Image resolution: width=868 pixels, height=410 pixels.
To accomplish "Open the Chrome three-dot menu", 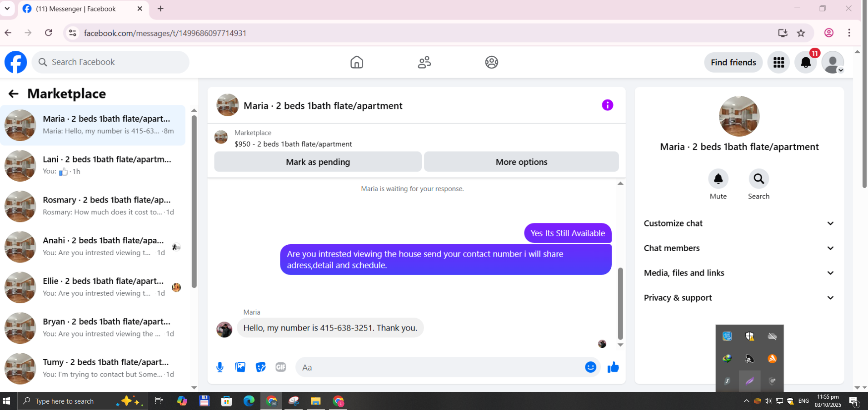I will tap(849, 33).
